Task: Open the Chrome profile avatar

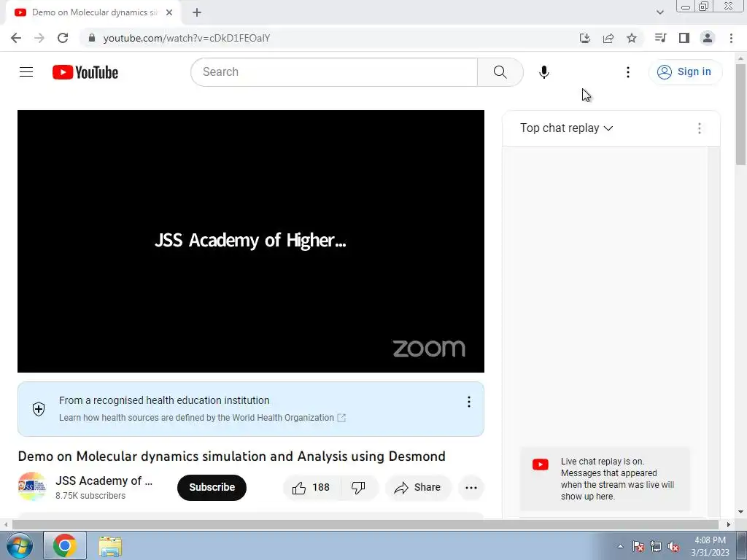Action: tap(708, 38)
